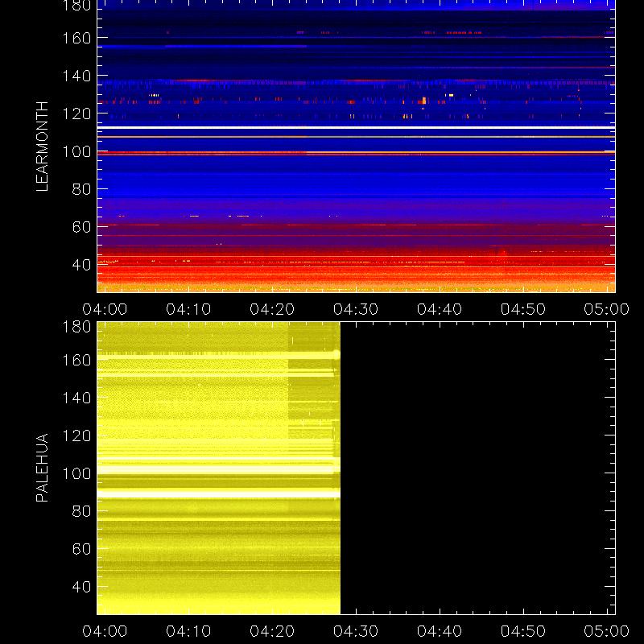
Task: Pick the 100 frequency label on Palehua plot
Action: point(76,473)
